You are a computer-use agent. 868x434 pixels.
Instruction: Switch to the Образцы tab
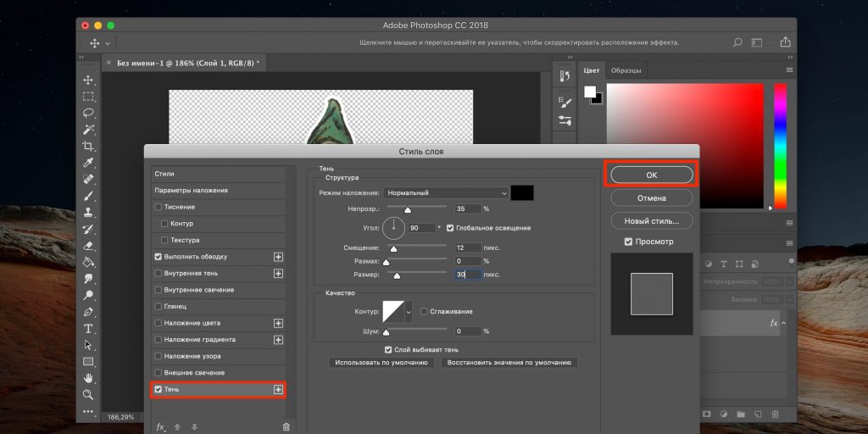click(x=626, y=70)
